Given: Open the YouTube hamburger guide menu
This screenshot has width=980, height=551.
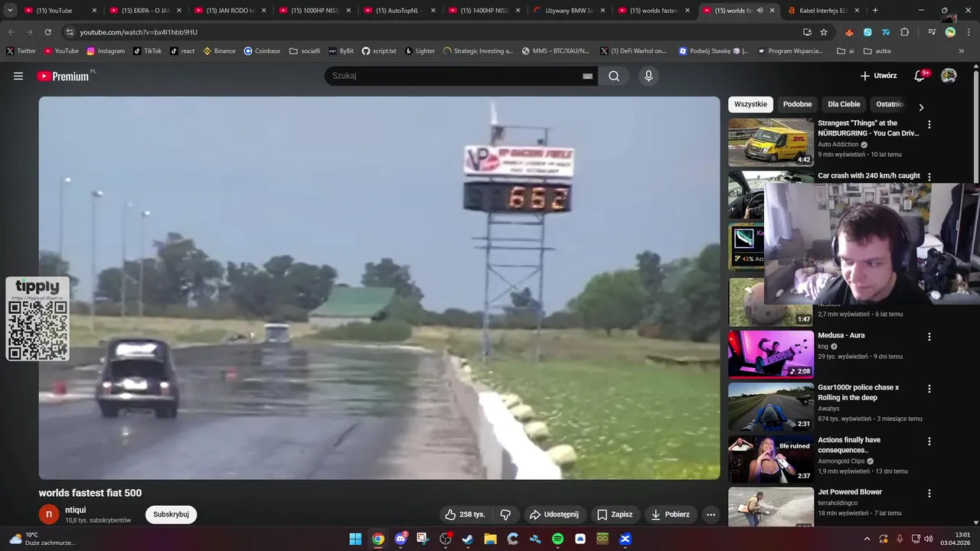Looking at the screenshot, I should [18, 76].
